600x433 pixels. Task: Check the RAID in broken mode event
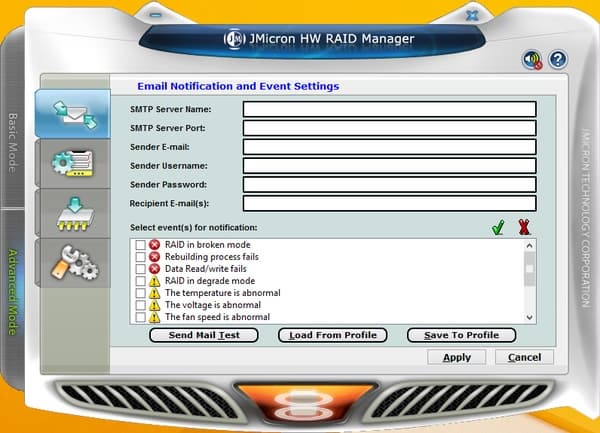140,245
